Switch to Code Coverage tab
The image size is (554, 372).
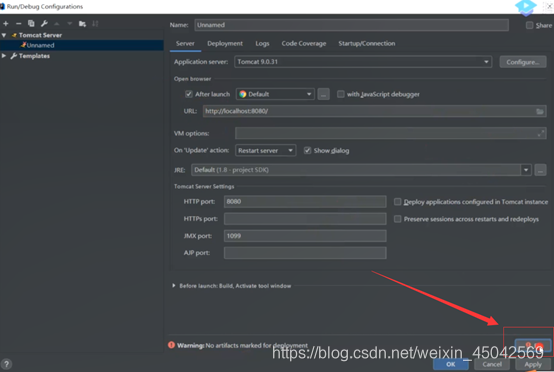point(303,43)
